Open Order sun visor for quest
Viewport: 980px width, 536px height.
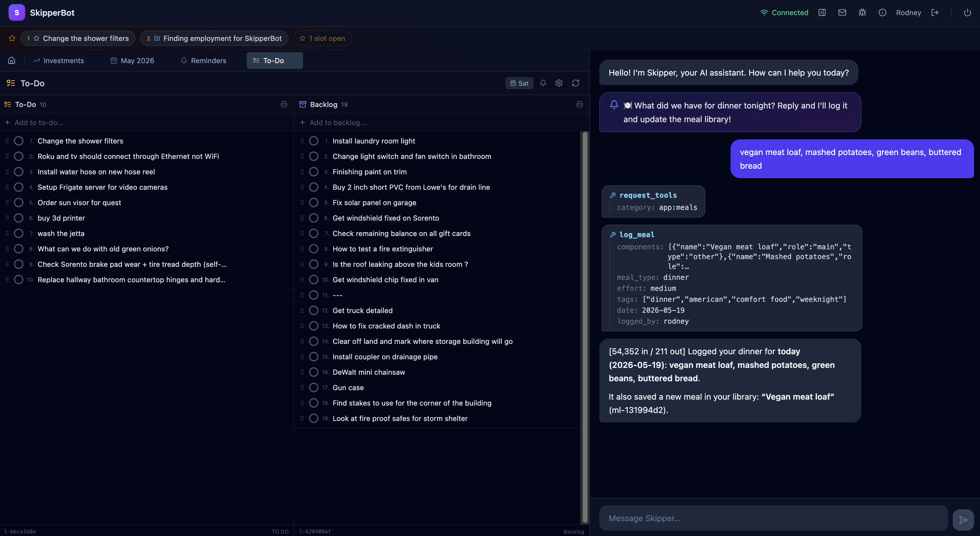79,202
